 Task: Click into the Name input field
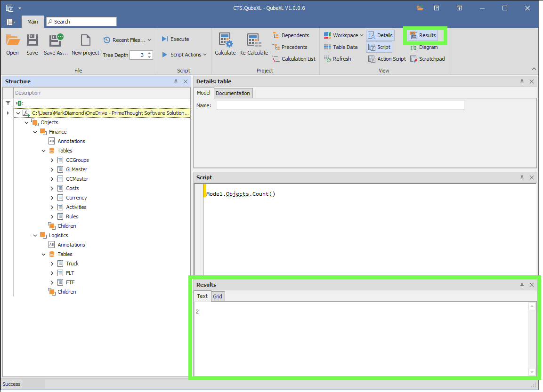(x=340, y=105)
